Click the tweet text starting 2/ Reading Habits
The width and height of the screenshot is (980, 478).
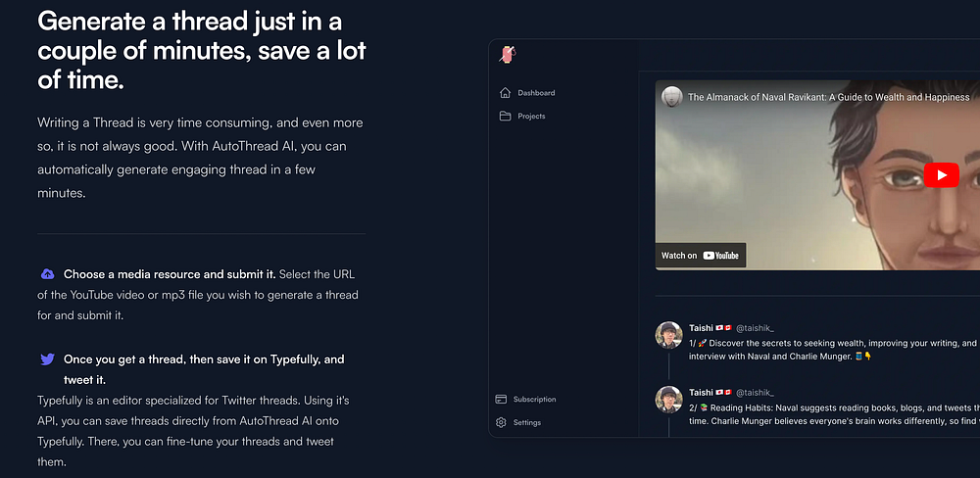(834, 414)
